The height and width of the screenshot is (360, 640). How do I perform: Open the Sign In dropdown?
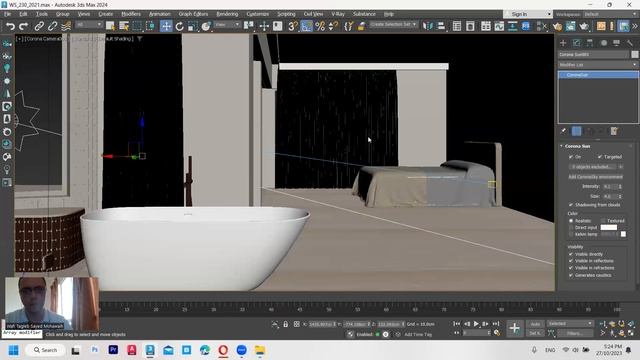pyautogui.click(x=528, y=14)
